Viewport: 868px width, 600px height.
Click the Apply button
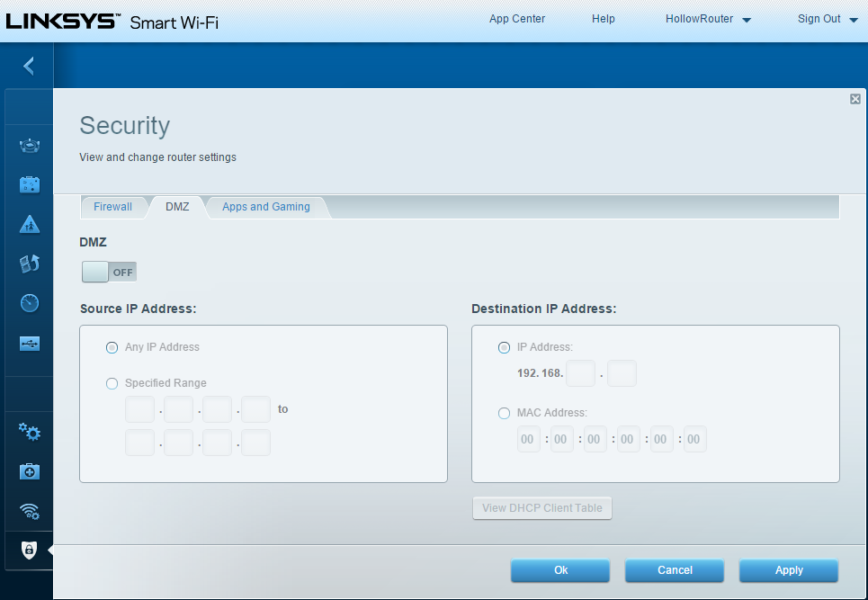(788, 570)
